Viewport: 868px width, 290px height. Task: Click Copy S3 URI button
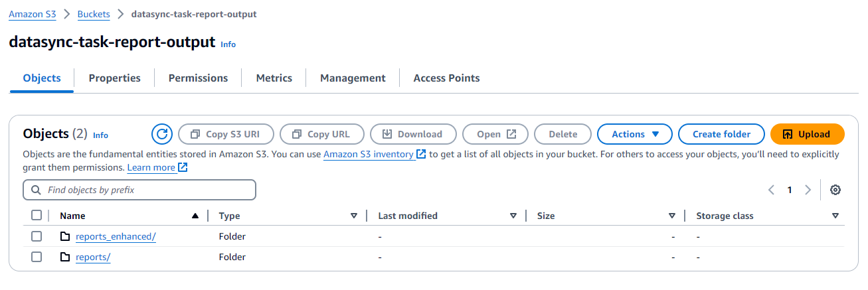tap(226, 134)
